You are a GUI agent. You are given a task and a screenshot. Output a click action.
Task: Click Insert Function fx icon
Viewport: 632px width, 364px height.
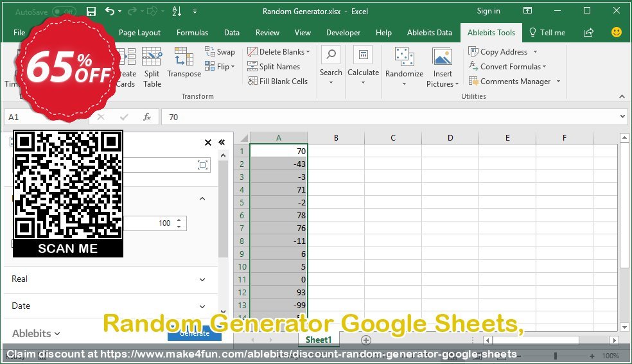tap(147, 117)
